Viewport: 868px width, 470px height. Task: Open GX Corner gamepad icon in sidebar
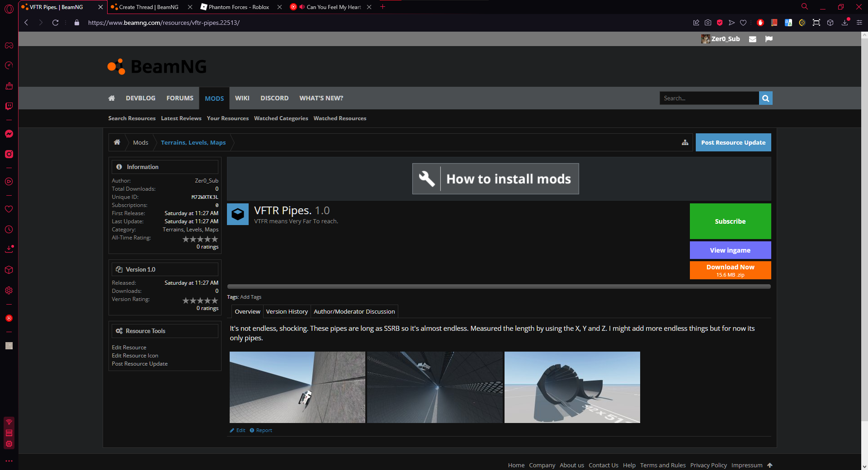pyautogui.click(x=9, y=45)
